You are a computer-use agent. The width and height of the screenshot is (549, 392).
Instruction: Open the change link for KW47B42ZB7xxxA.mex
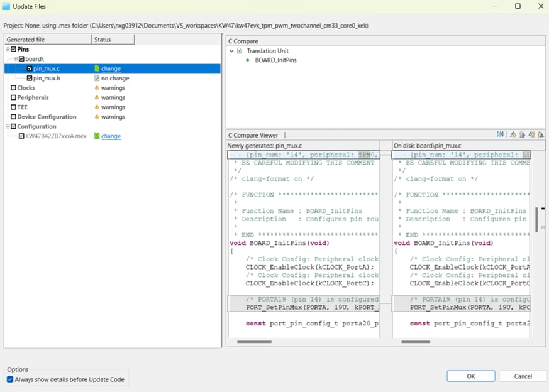point(111,136)
